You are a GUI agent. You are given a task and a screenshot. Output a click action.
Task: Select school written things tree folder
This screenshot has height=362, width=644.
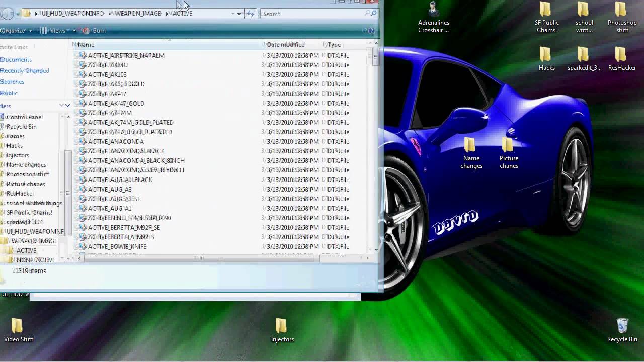tap(34, 203)
